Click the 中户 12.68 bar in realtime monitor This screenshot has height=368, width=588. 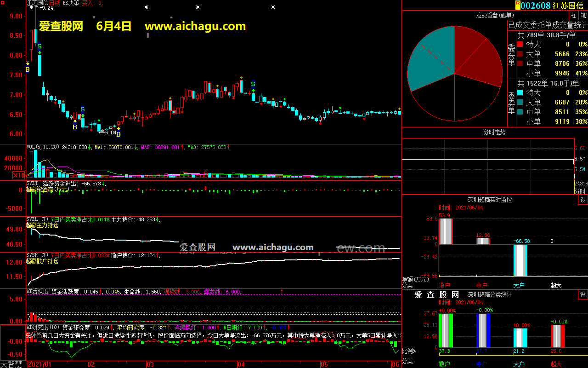coord(483,241)
